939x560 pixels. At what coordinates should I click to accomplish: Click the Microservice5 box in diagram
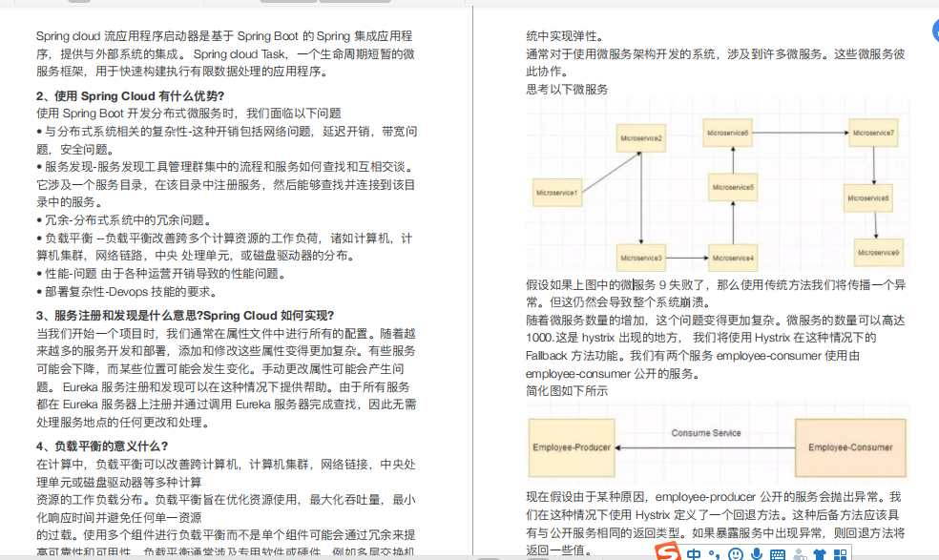coord(733,188)
